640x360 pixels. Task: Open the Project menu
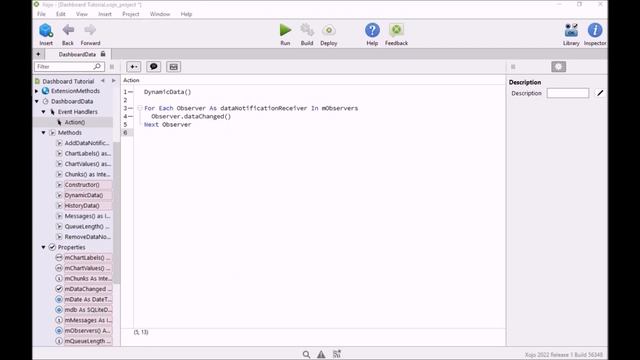(131, 14)
